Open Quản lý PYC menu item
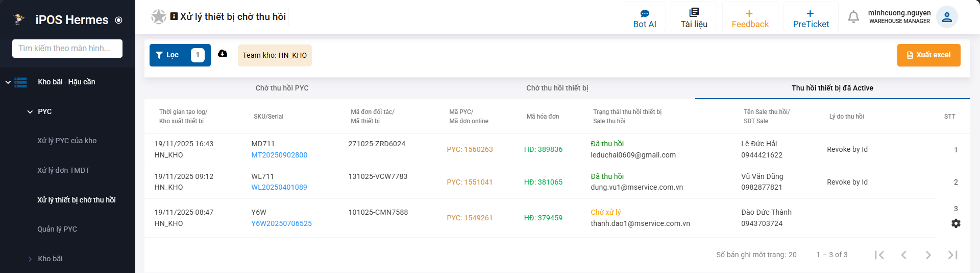The height and width of the screenshot is (273, 980). pyautogui.click(x=57, y=229)
